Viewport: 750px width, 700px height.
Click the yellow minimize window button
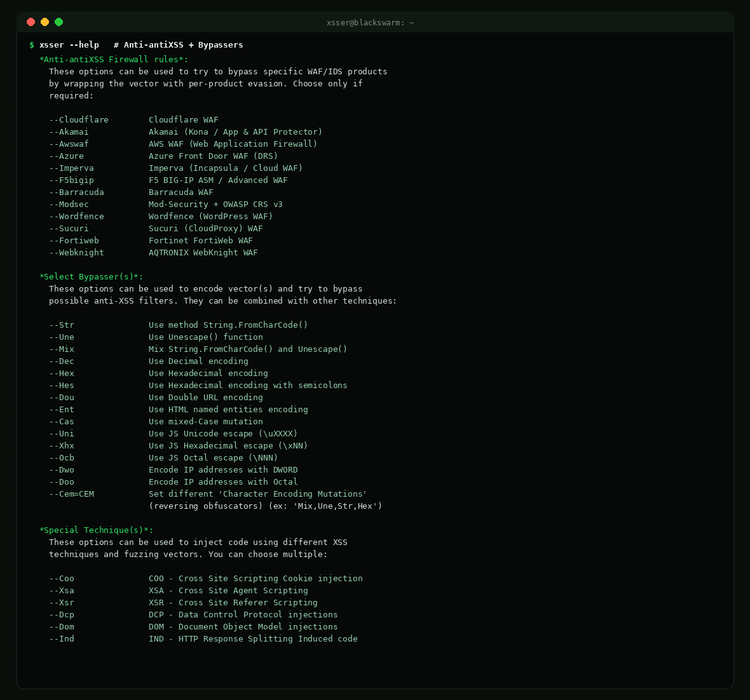click(45, 22)
